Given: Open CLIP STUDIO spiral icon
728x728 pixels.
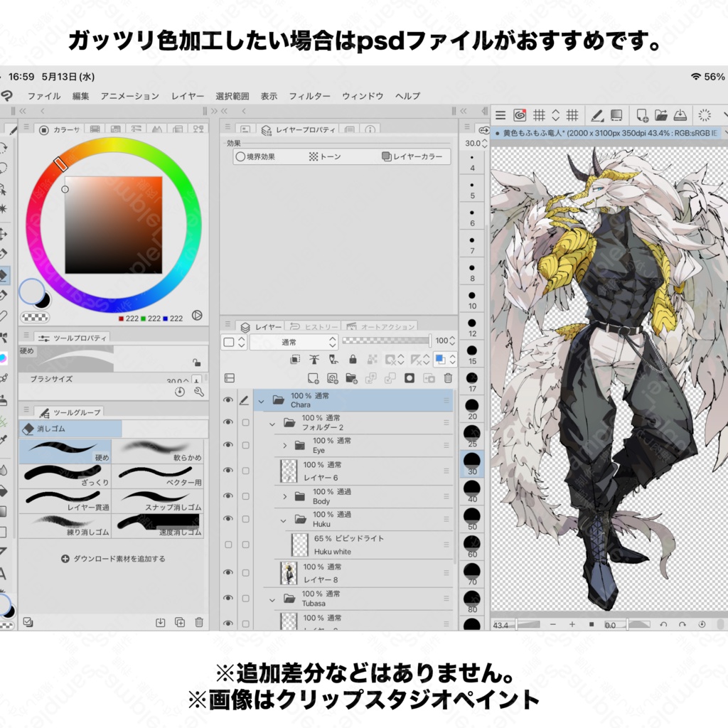Looking at the screenshot, I should (520, 114).
